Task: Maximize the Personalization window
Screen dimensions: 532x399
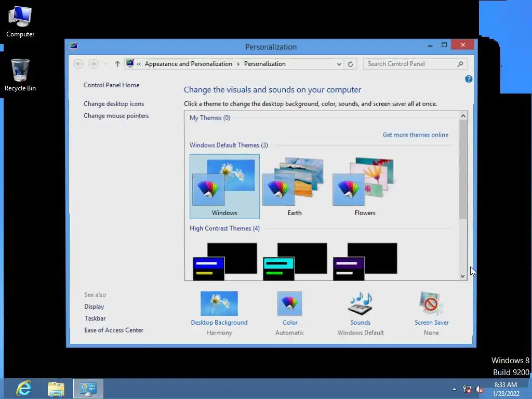Action: coord(444,45)
